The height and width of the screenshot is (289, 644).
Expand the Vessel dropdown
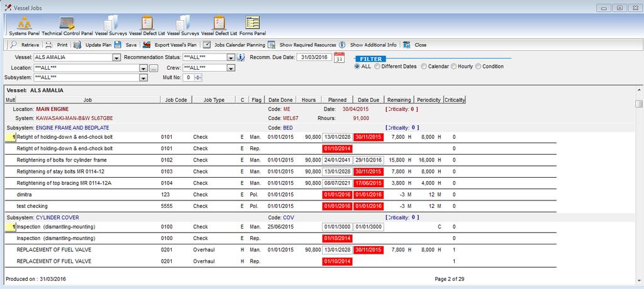(x=116, y=57)
